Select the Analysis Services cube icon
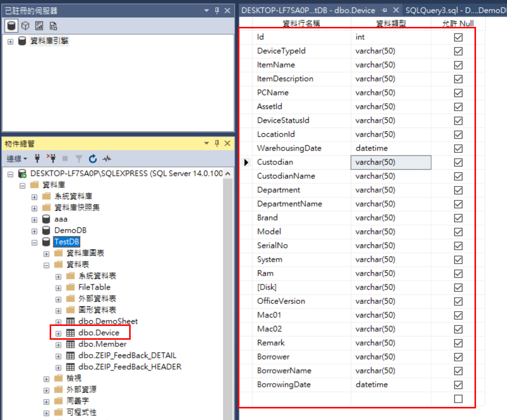This screenshot has width=507, height=420. point(25,26)
